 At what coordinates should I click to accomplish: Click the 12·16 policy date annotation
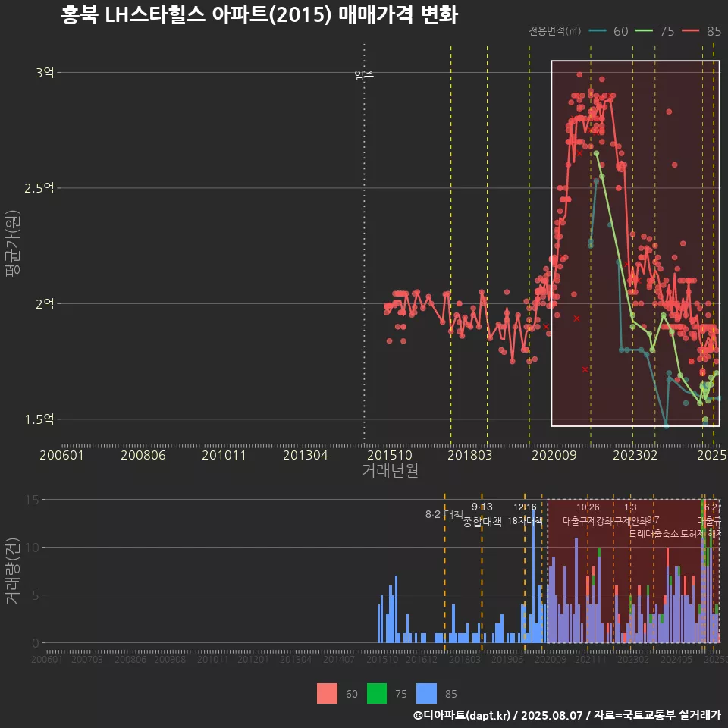(525, 507)
